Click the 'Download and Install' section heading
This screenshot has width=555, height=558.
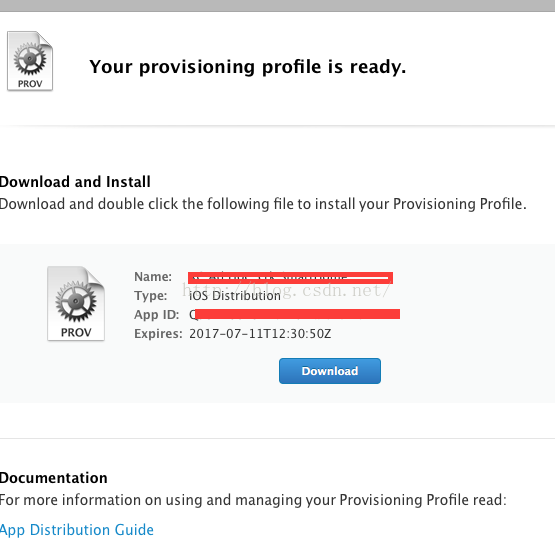(75, 181)
